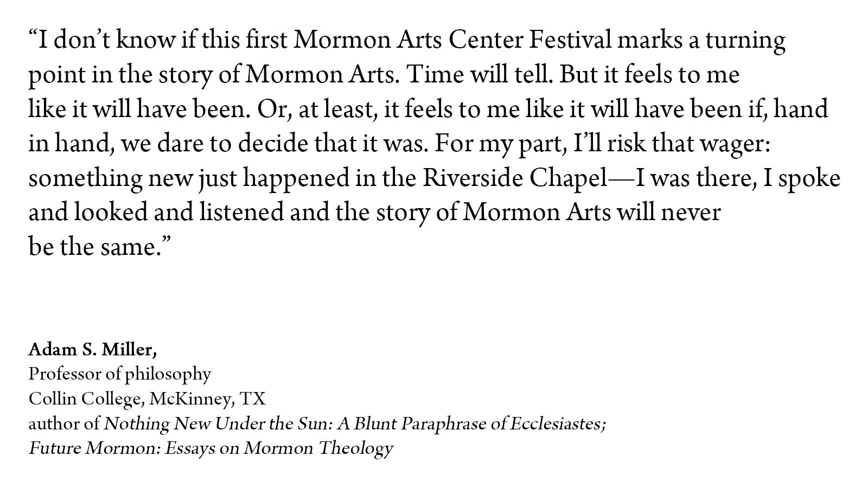This screenshot has width=868, height=488.
Task: Click the 'Professor of philosophy' line
Action: (x=119, y=375)
